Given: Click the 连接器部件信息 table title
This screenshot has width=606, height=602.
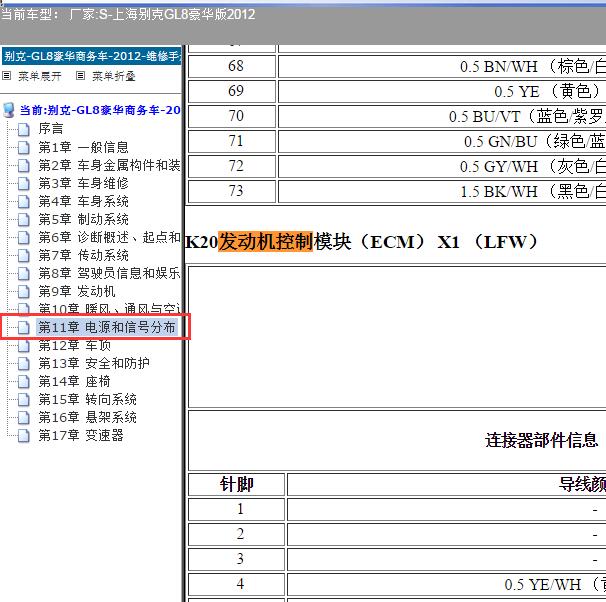Looking at the screenshot, I should [542, 440].
